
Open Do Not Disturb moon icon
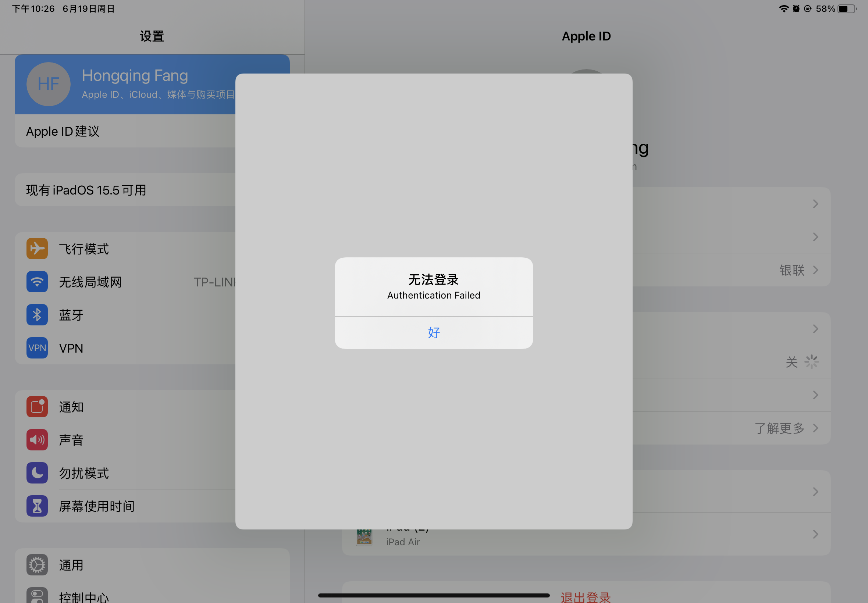click(x=37, y=473)
